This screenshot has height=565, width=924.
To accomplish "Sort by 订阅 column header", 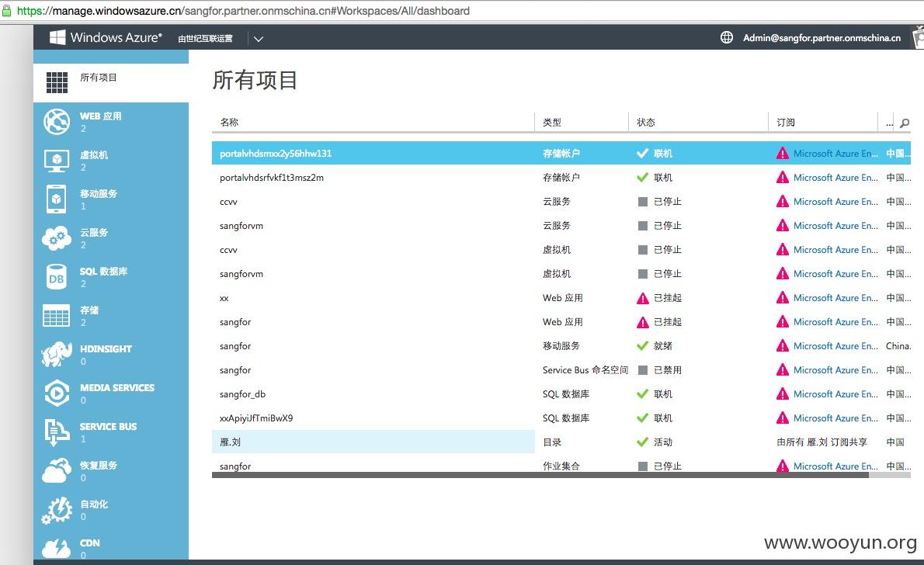I will 786,122.
